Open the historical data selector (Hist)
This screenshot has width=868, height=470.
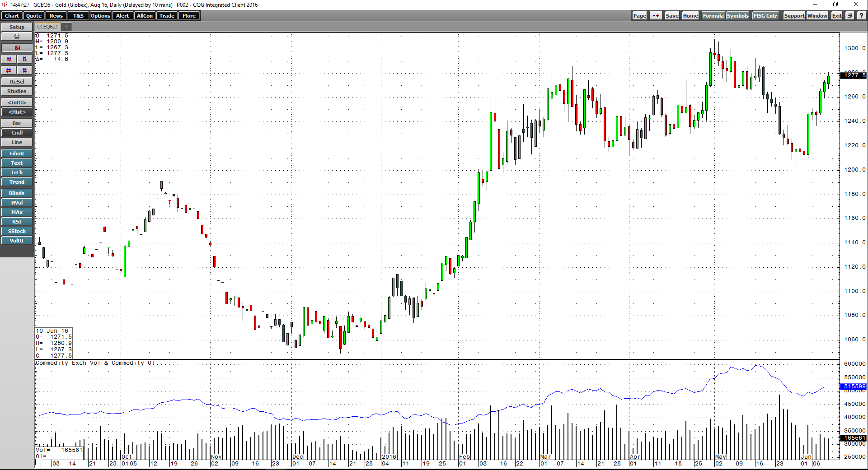(x=17, y=112)
